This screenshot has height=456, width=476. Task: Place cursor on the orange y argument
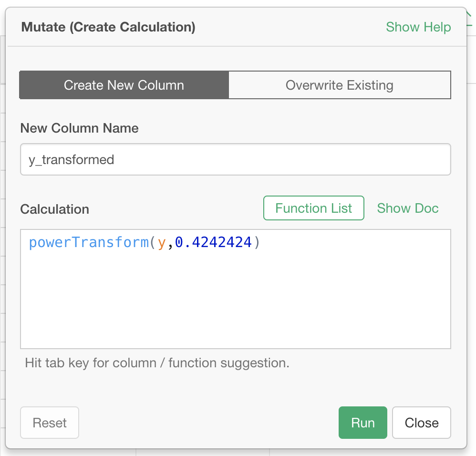(x=162, y=243)
